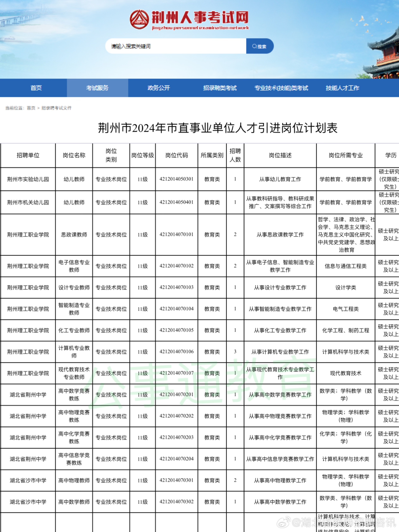Click position code 4212014070101
The height and width of the screenshot is (532, 399).
(x=177, y=234)
